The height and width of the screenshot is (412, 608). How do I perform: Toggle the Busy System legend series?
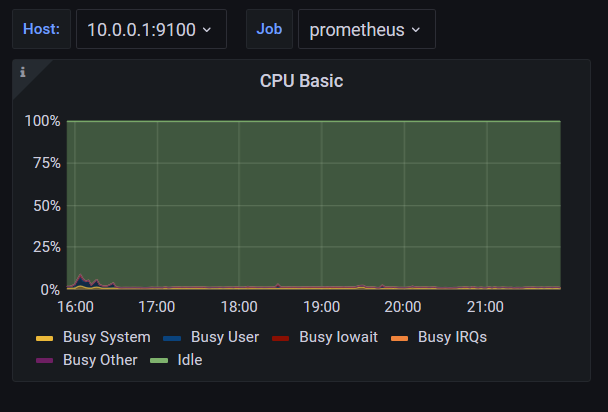click(107, 337)
